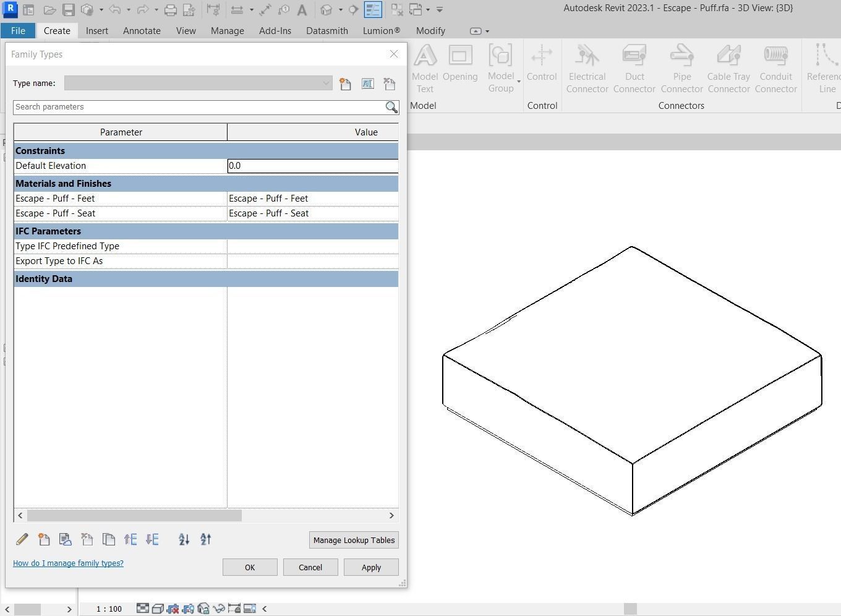Click the Redo arrow icon

tap(143, 9)
